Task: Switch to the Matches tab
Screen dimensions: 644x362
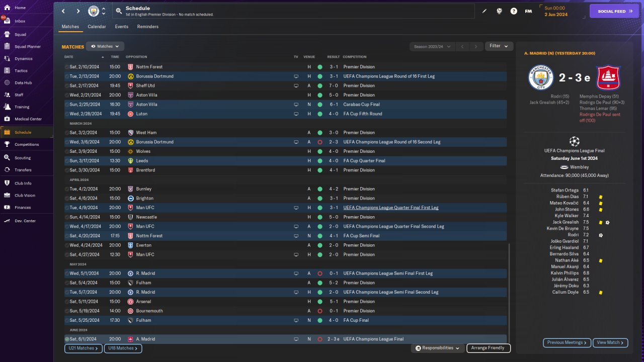Action: 70,27
